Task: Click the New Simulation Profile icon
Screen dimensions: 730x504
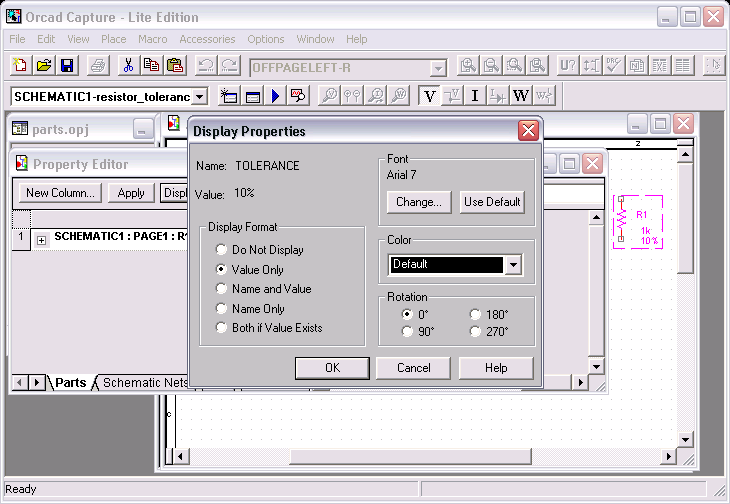Action: point(229,96)
